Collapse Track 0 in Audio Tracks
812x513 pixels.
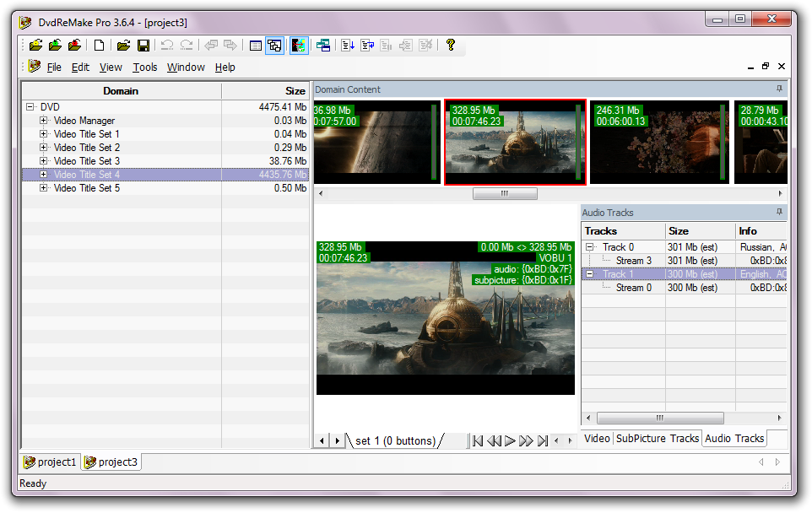pyautogui.click(x=590, y=247)
